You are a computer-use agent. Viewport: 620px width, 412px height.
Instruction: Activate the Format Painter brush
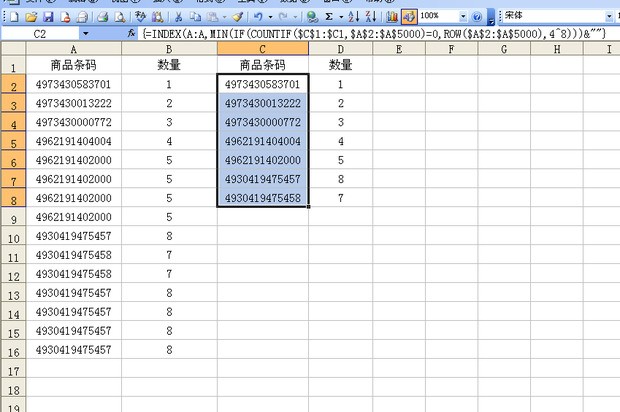pos(237,17)
